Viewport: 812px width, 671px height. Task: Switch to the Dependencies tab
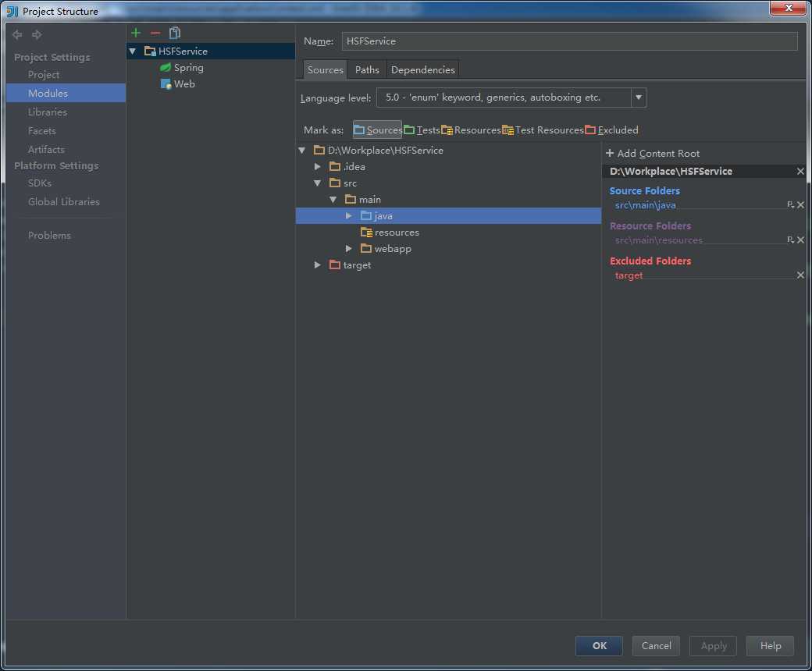click(422, 70)
